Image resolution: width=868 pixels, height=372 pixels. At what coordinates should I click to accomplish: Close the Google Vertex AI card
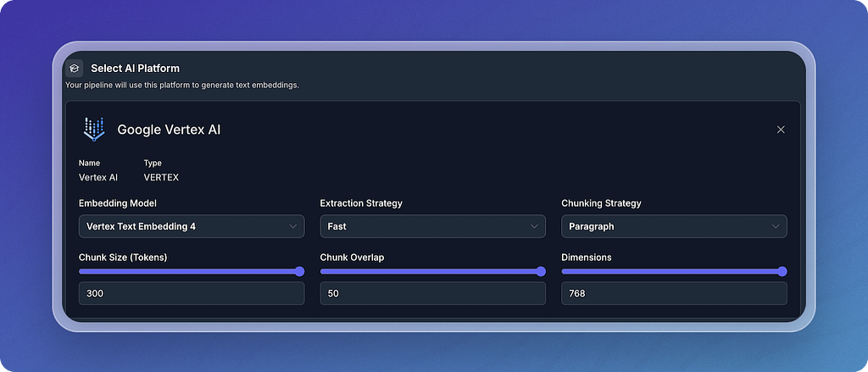pos(781,130)
